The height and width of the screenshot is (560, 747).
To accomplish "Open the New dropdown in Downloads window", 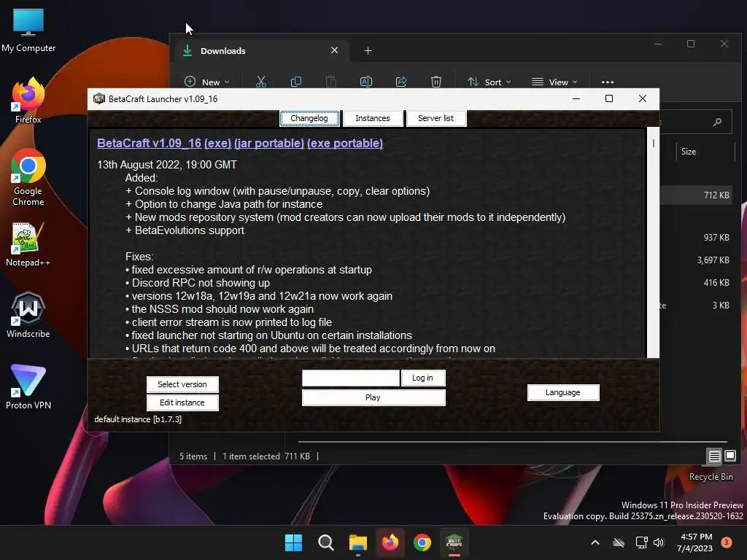I will (206, 82).
